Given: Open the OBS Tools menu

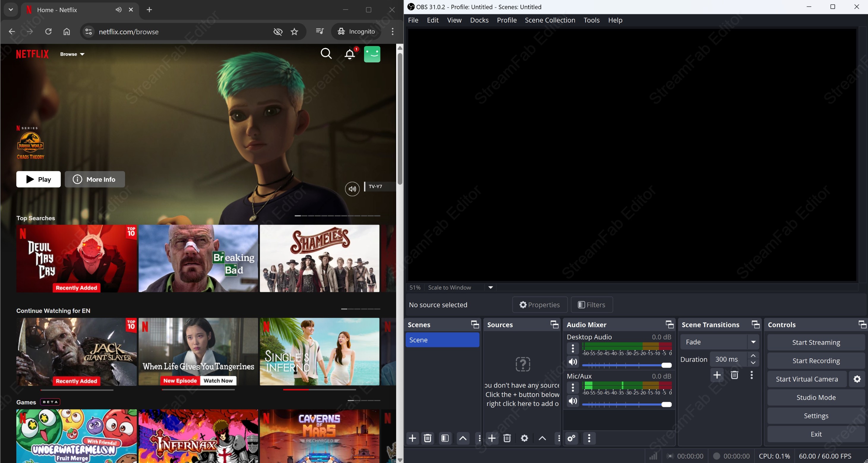Looking at the screenshot, I should 591,20.
